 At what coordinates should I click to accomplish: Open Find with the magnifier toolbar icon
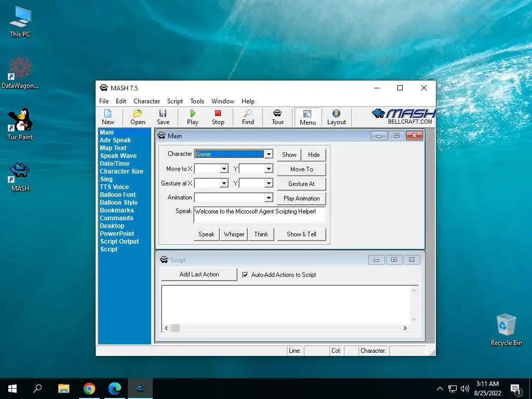[248, 117]
